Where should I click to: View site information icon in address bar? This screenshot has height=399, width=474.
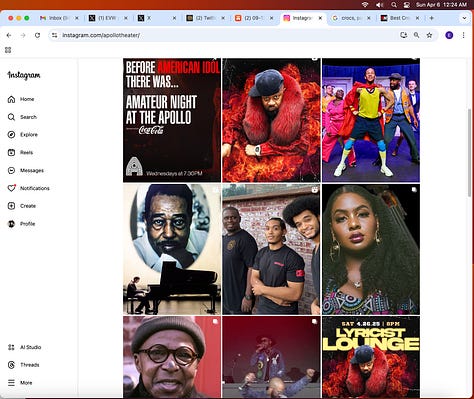point(55,35)
